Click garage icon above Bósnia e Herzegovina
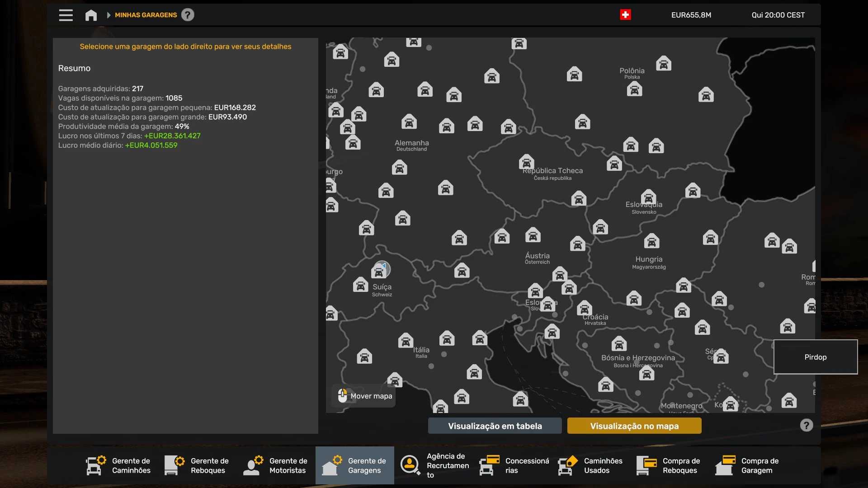Screen dimensions: 868x488 pyautogui.click(x=619, y=344)
